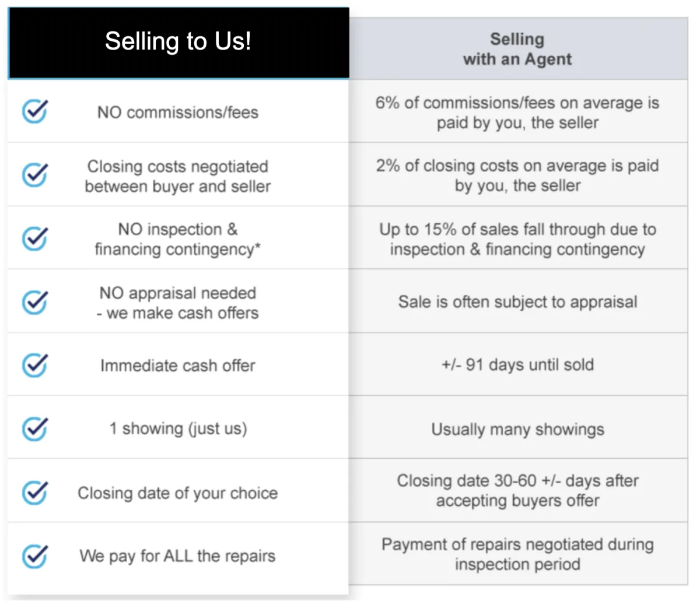Select the NO inspection & financing checkmark
Image resolution: width=700 pixels, height=615 pixels.
pyautogui.click(x=35, y=238)
